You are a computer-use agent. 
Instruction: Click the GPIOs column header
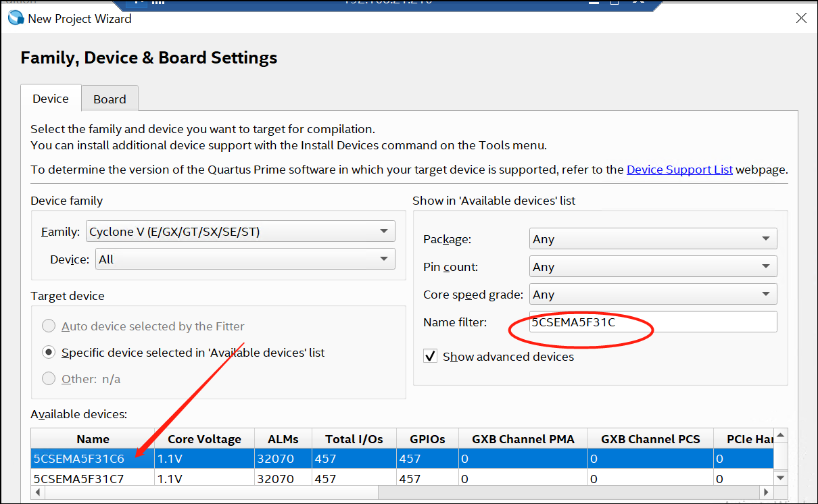coord(427,438)
